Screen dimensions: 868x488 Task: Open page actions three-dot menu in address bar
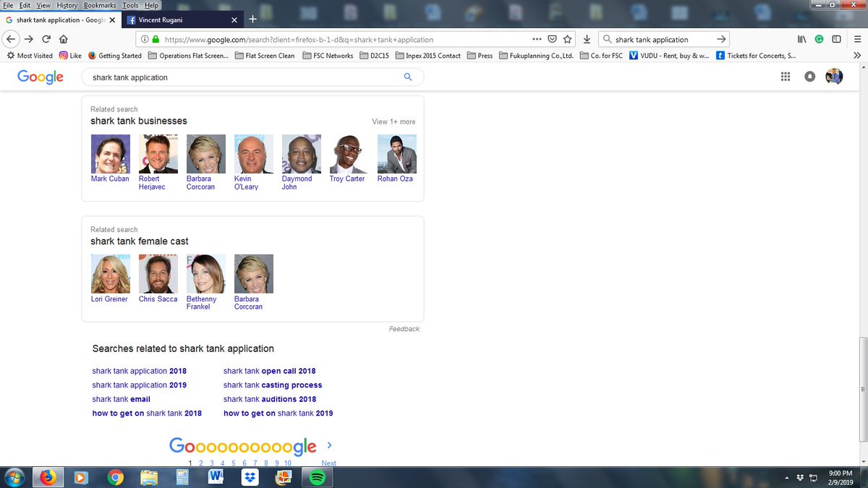click(x=536, y=39)
